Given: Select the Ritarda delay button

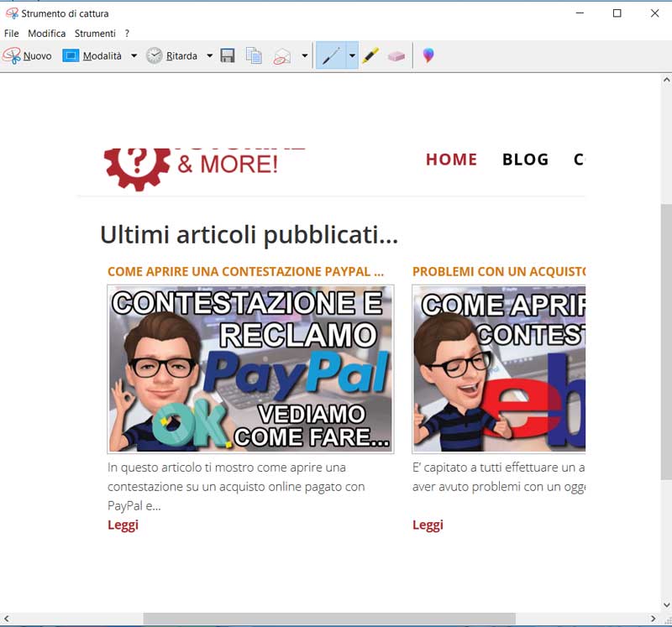Looking at the screenshot, I should click(x=171, y=55).
